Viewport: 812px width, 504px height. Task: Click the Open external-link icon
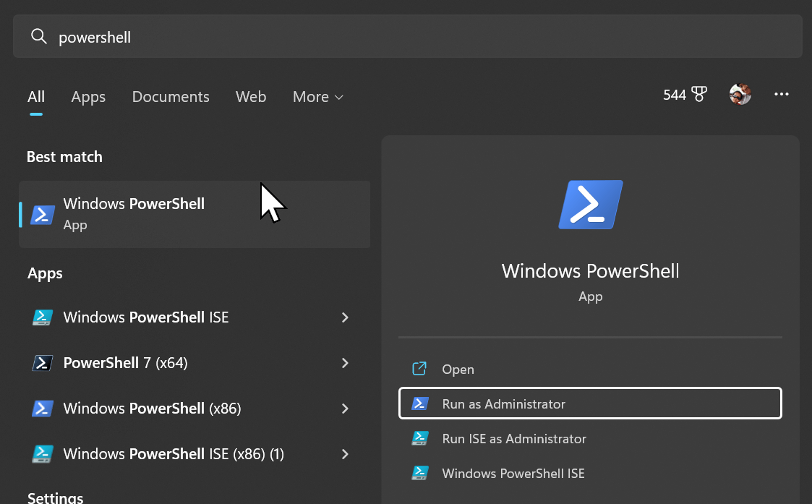pyautogui.click(x=419, y=369)
